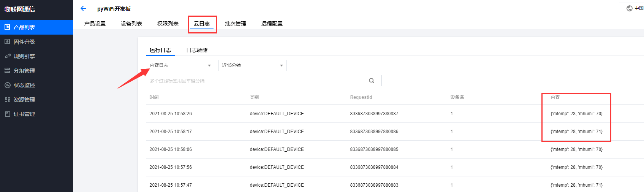Switch to the 云日志 tab

pyautogui.click(x=202, y=24)
